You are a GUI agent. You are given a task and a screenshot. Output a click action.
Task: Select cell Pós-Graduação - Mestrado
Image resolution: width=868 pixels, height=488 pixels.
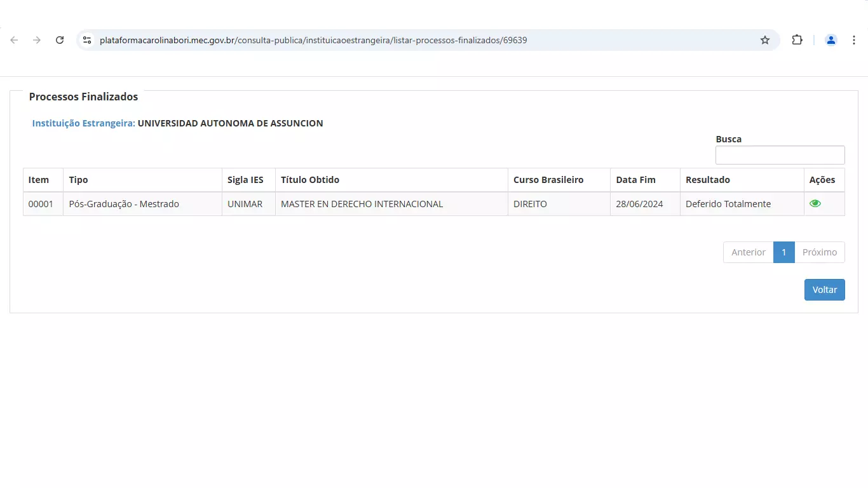142,204
